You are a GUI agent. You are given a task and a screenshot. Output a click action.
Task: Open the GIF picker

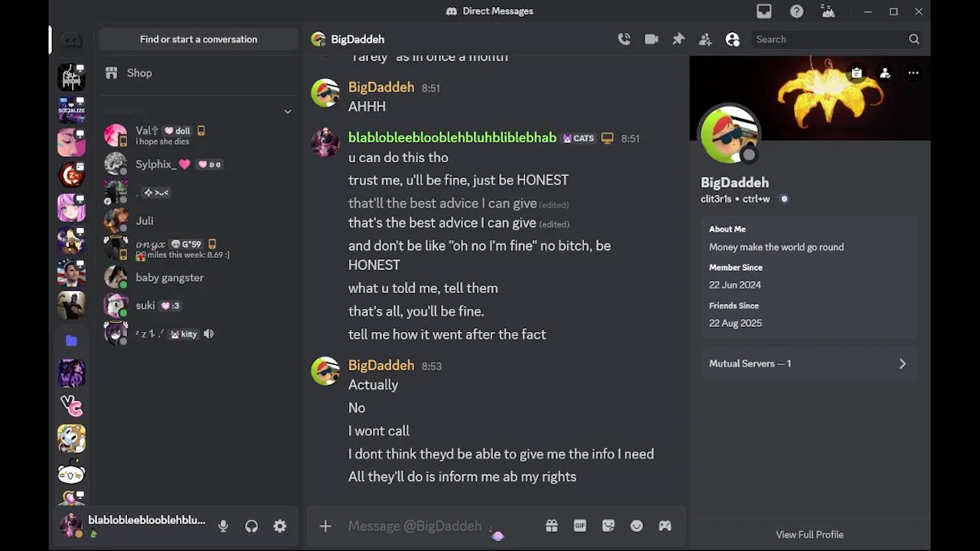pyautogui.click(x=580, y=526)
